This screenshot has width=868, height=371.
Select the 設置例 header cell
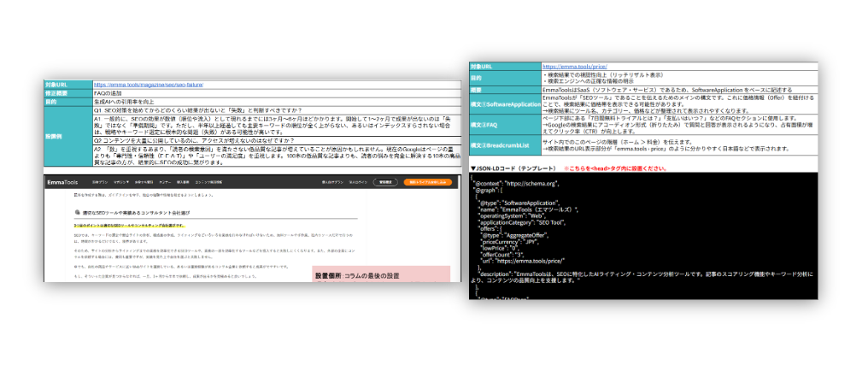click(67, 136)
